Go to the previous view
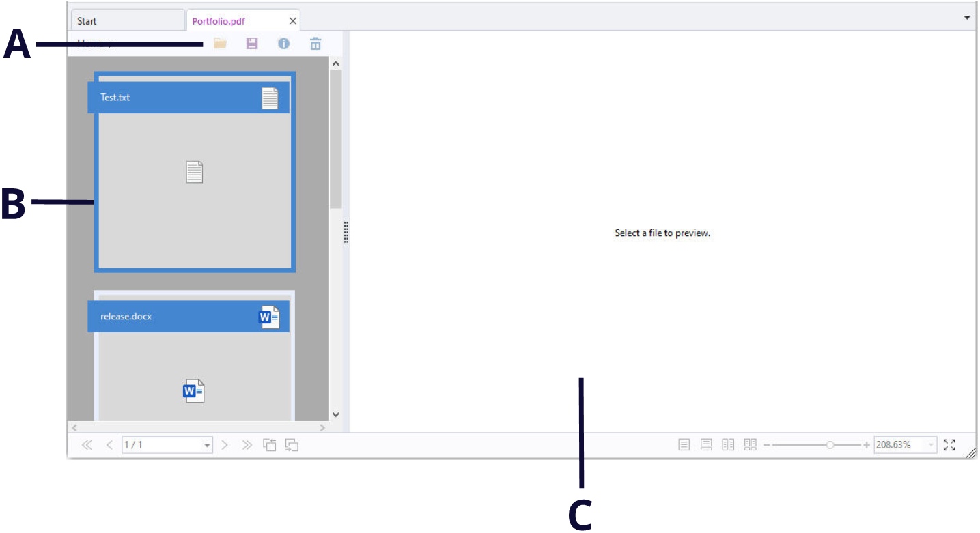 pos(270,444)
